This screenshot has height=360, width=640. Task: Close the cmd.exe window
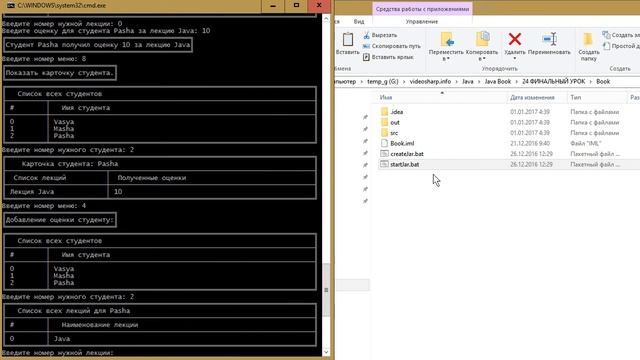pos(319,5)
